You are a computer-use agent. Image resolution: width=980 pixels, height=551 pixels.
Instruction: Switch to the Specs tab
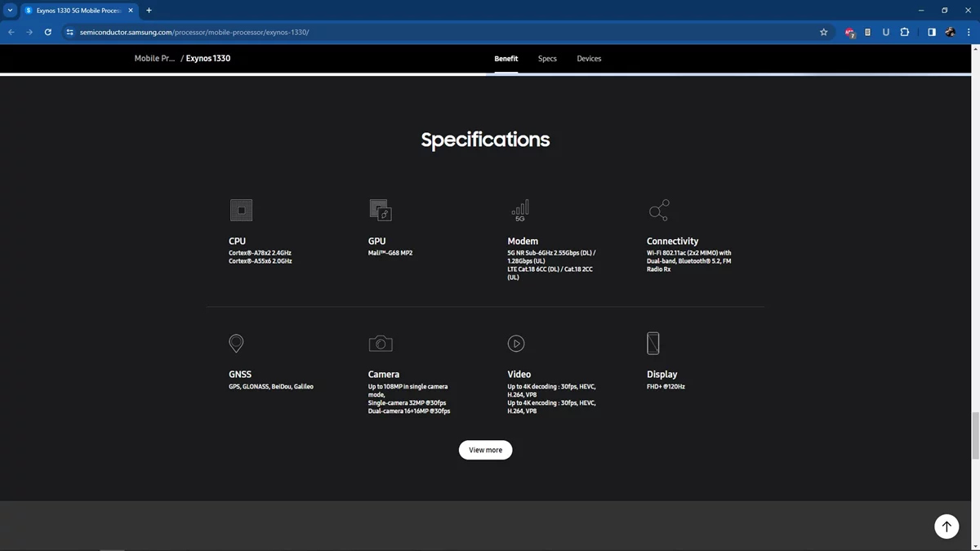click(547, 59)
